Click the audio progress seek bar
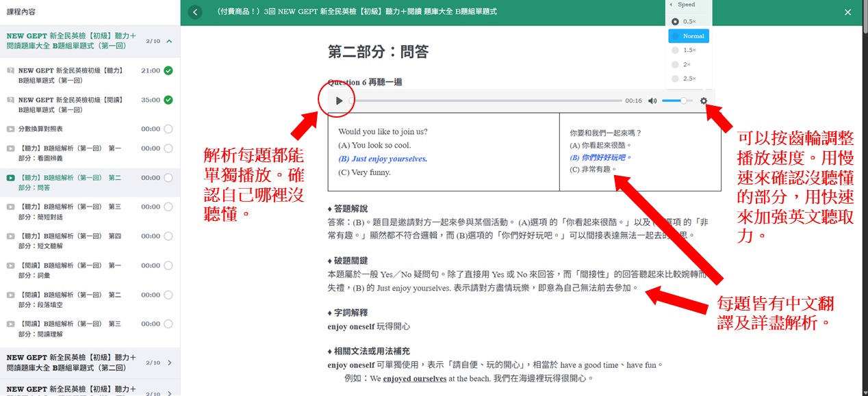Image resolution: width=868 pixels, height=396 pixels. [486, 101]
